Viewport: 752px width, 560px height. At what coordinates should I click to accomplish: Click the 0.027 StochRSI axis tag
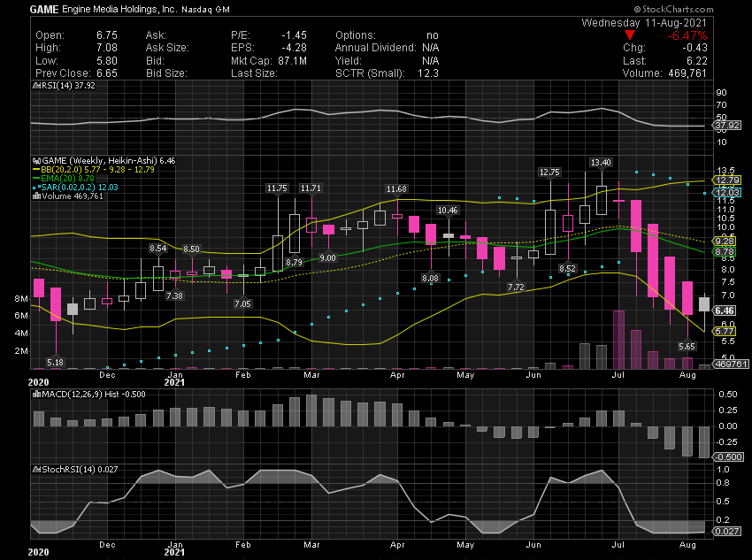pos(727,531)
